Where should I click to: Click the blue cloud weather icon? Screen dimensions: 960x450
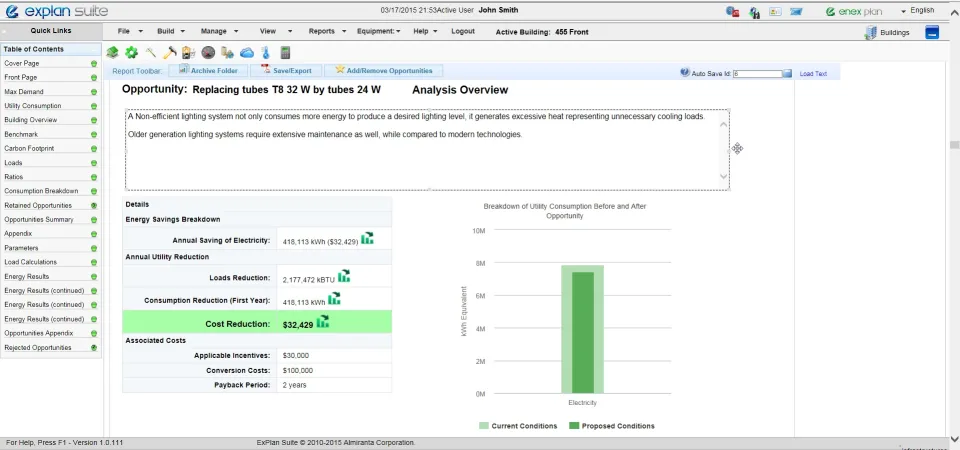(x=247, y=53)
